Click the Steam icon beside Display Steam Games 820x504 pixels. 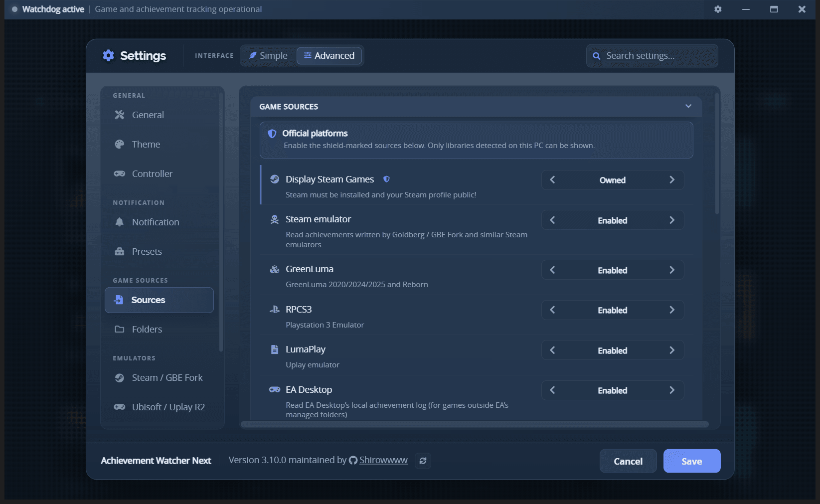[x=274, y=179]
